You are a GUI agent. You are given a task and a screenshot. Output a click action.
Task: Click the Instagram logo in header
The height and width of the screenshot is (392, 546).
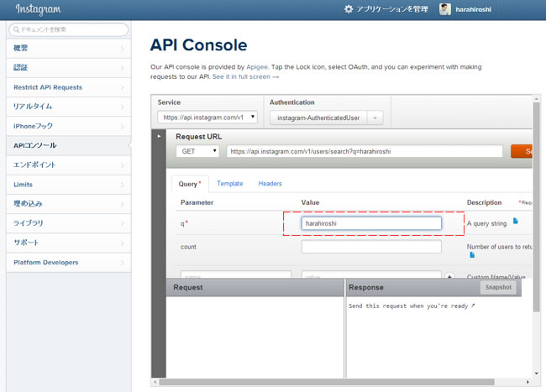[x=39, y=9]
